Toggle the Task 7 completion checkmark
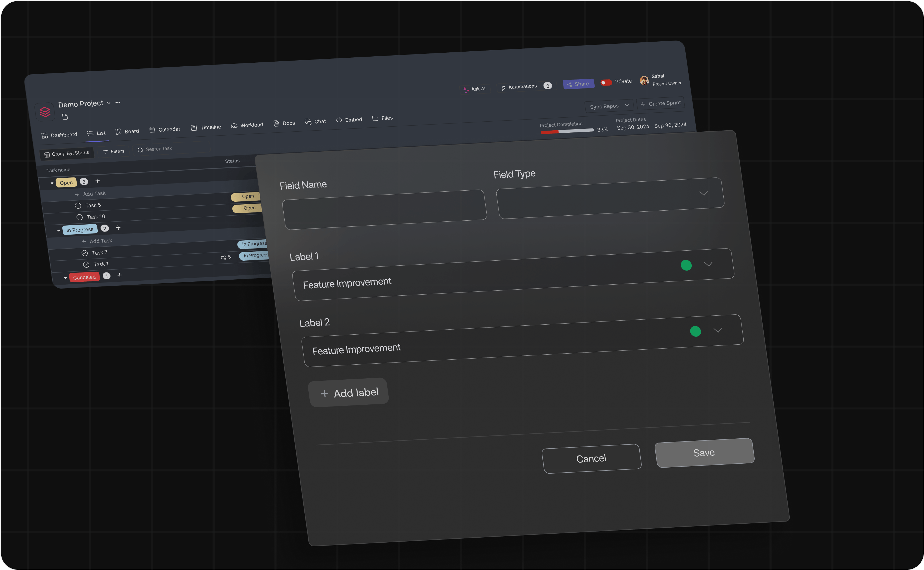The width and height of the screenshot is (924, 570). tap(85, 253)
